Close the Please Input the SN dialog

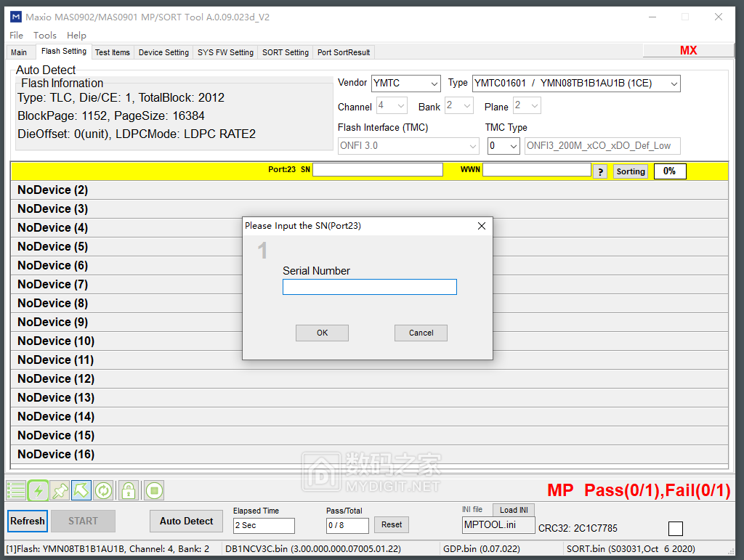pos(482,226)
